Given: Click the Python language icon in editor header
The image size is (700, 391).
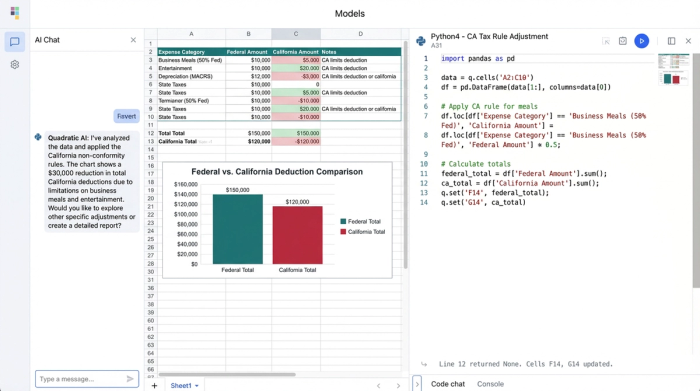Looking at the screenshot, I should 421,41.
